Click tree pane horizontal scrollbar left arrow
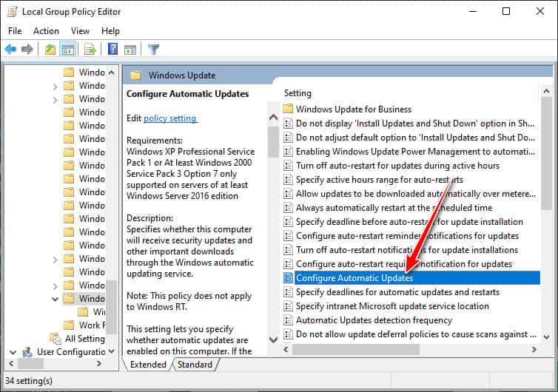This screenshot has height=392, width=558. click(x=11, y=363)
